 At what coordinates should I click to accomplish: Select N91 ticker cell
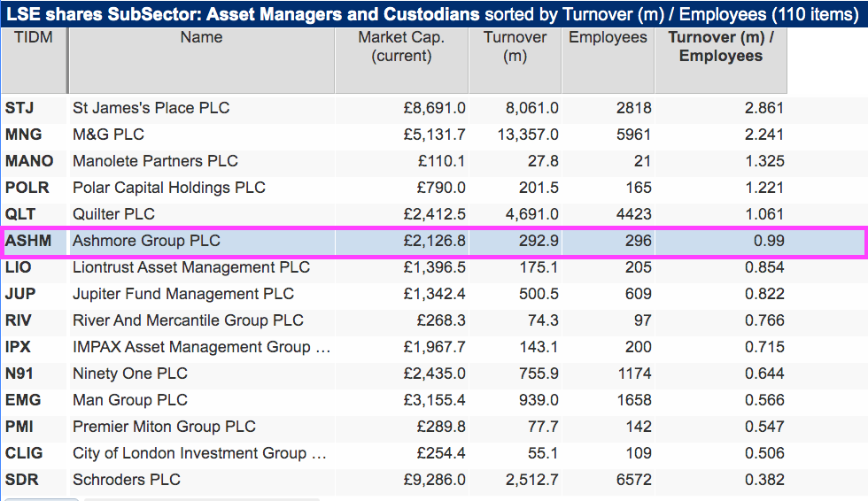tap(19, 374)
